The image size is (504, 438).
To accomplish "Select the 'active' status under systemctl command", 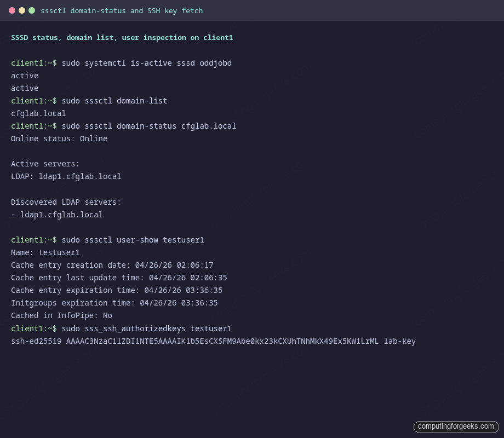I will 24,76.
